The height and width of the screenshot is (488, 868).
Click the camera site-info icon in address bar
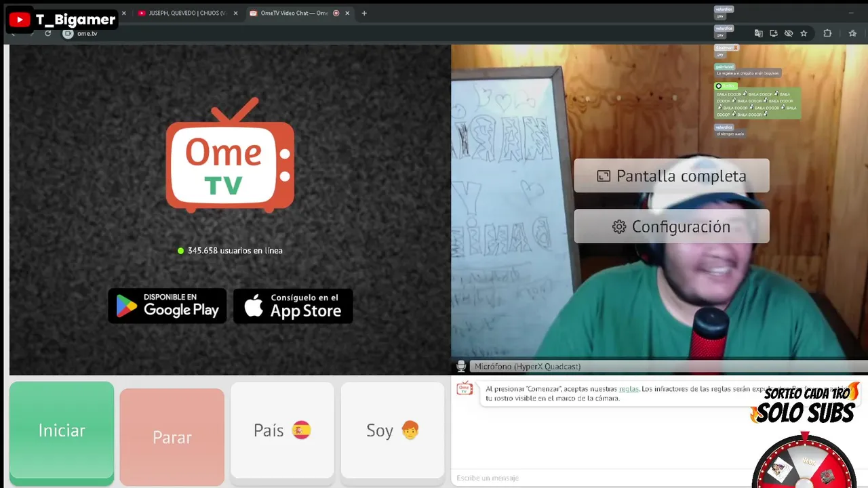68,33
